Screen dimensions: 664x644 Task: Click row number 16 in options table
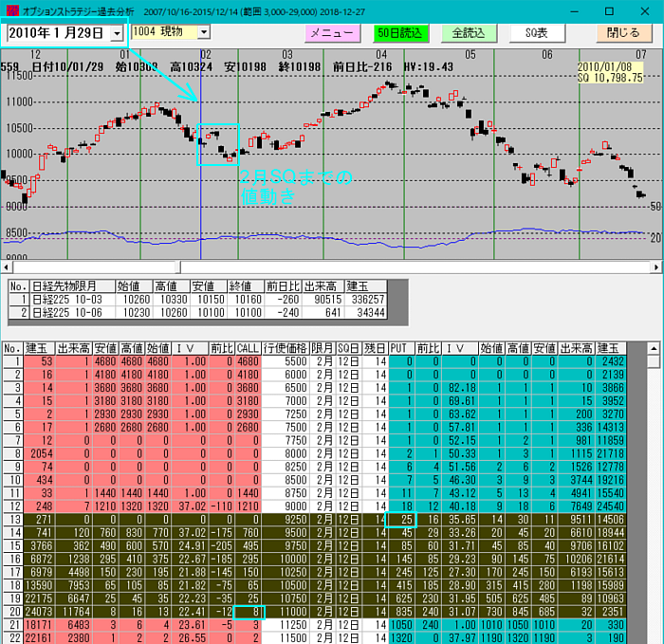(13, 559)
